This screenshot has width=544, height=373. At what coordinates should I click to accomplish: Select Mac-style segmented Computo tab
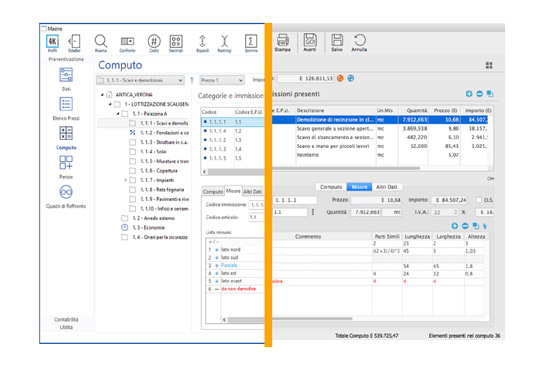tap(331, 187)
